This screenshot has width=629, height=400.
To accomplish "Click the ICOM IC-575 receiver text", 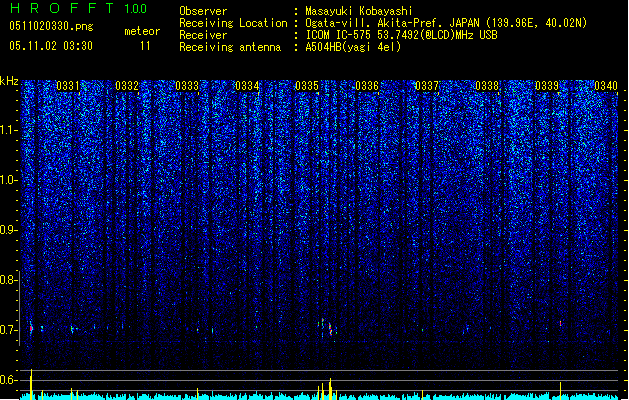I will tap(401, 35).
